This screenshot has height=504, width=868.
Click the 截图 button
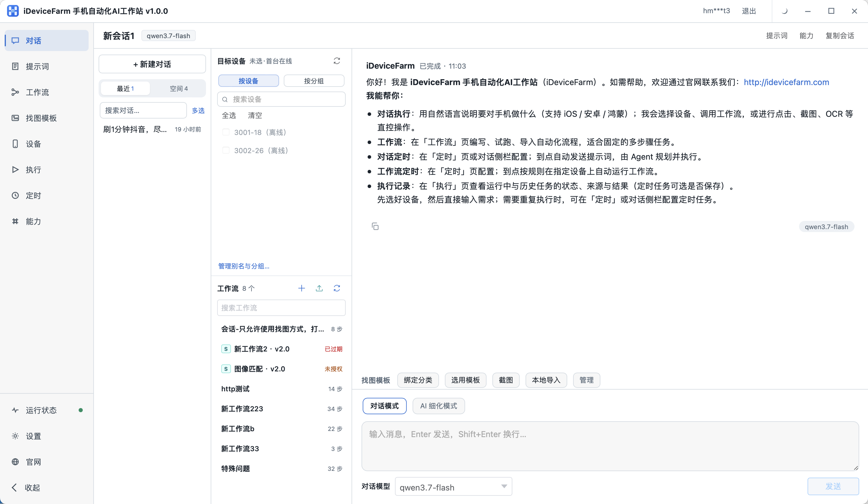pos(506,380)
